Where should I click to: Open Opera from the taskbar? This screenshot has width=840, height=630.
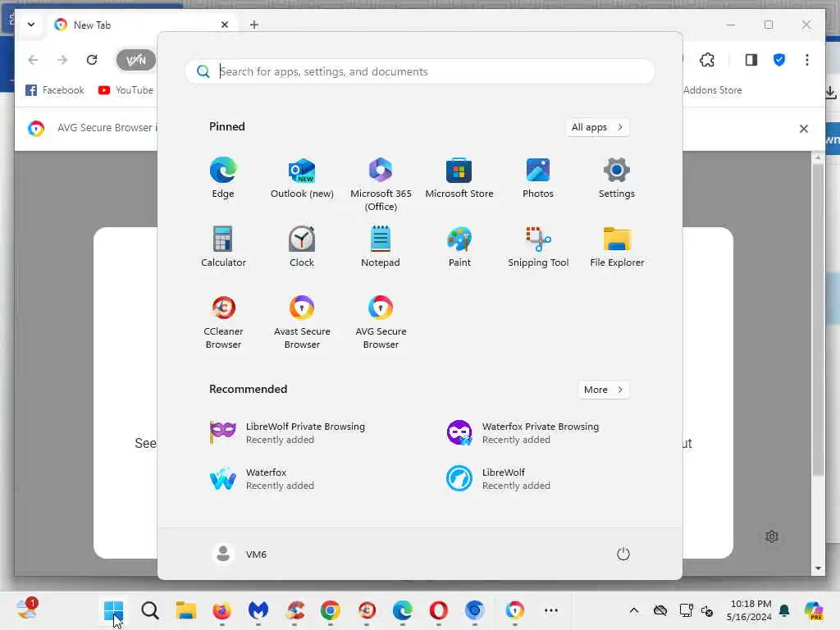coord(438,610)
